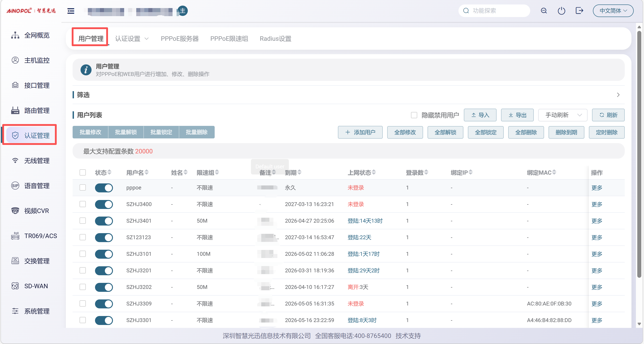Screen dimensions: 644x344
Task: Open the diagnostic search icon beside search box
Action: click(x=544, y=11)
